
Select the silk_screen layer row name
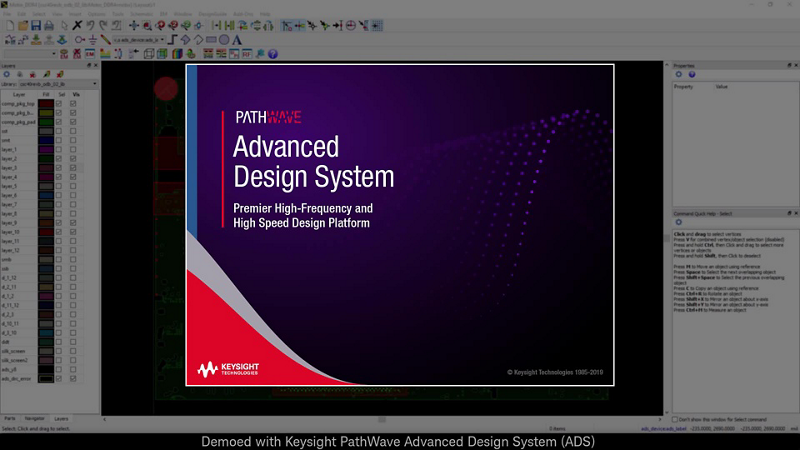pyautogui.click(x=13, y=351)
